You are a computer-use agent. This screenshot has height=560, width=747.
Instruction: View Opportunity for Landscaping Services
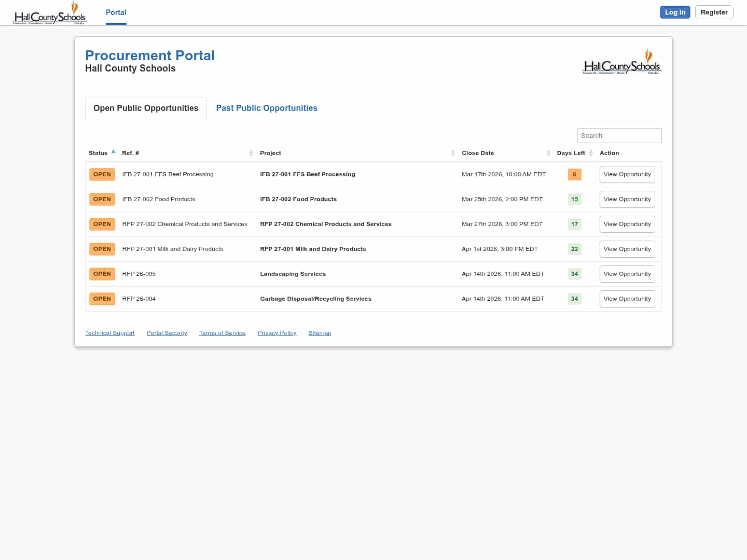click(x=627, y=274)
